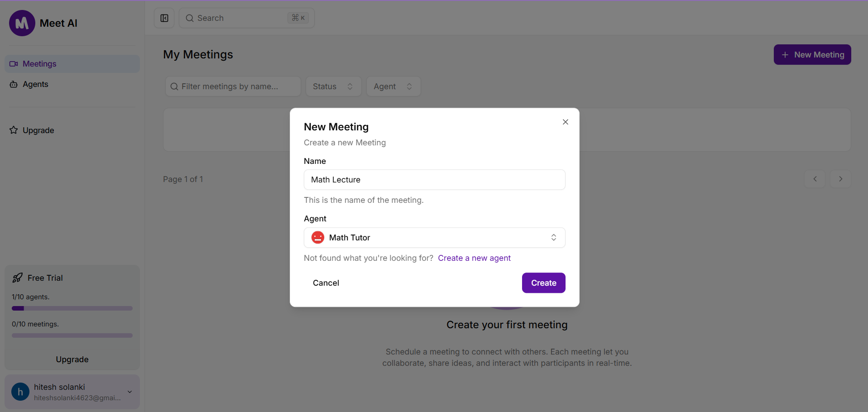Click the meetings usage progress bar
Image resolution: width=868 pixels, height=412 pixels.
(72, 335)
